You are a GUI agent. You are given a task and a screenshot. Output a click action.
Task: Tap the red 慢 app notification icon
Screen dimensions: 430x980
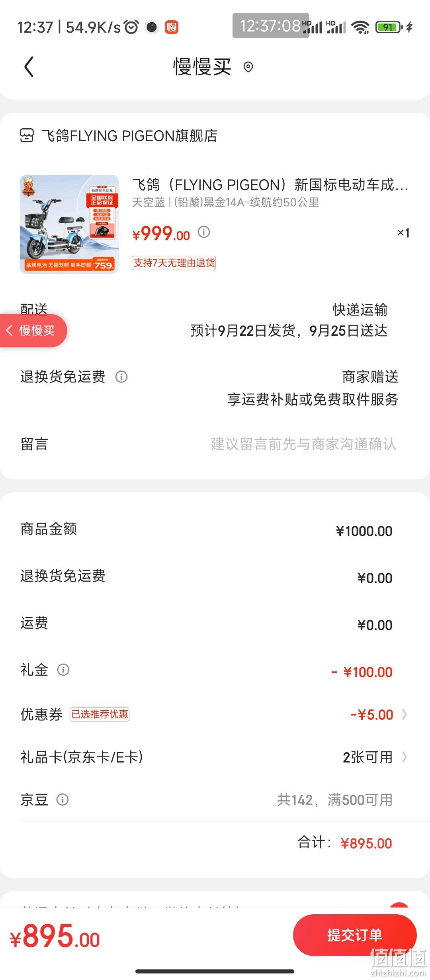pos(172,27)
